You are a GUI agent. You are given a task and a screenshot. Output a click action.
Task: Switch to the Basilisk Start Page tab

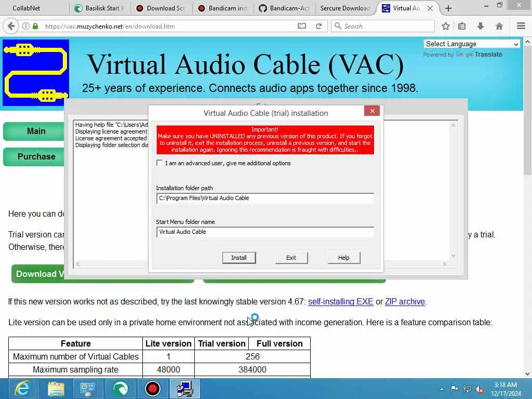[x=99, y=8]
